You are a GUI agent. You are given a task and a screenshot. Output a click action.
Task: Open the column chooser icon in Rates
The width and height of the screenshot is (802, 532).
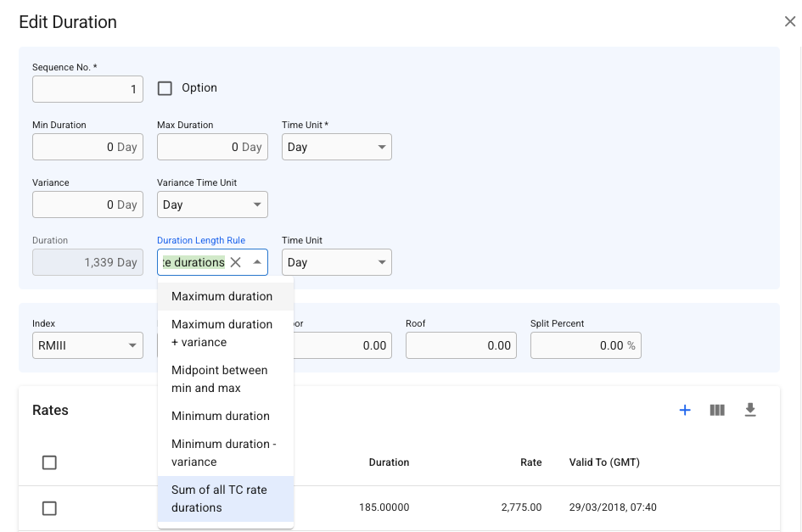pyautogui.click(x=717, y=411)
